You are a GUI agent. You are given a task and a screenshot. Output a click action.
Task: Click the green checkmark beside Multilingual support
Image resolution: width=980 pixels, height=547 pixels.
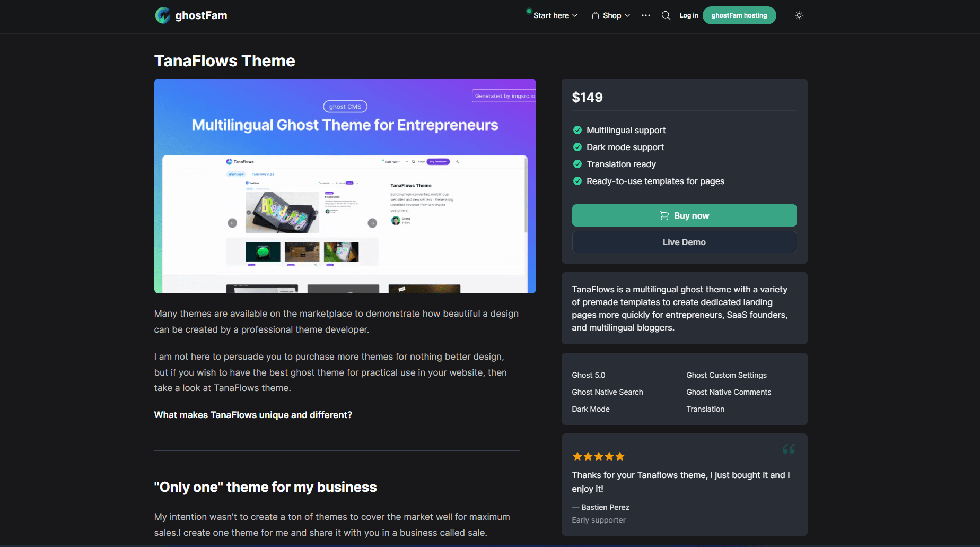coord(577,130)
